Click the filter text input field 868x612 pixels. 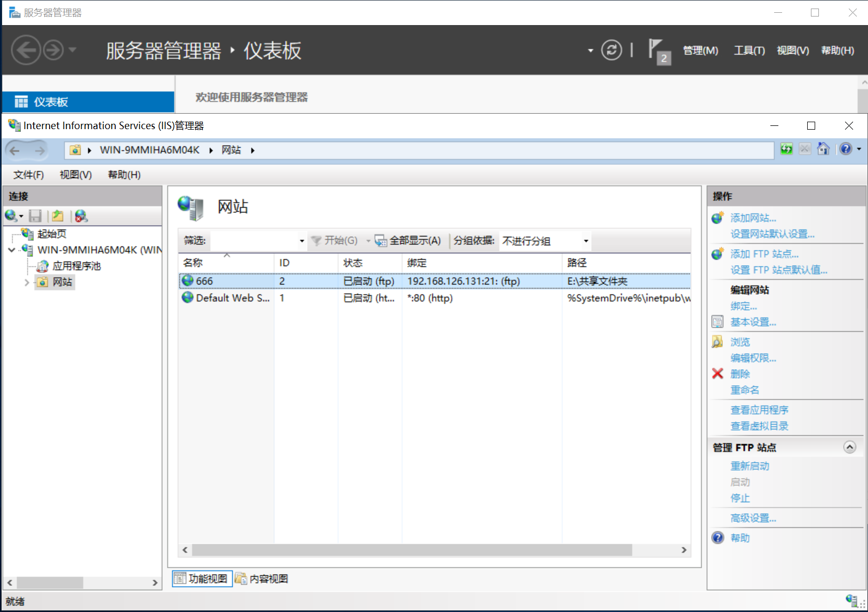254,241
